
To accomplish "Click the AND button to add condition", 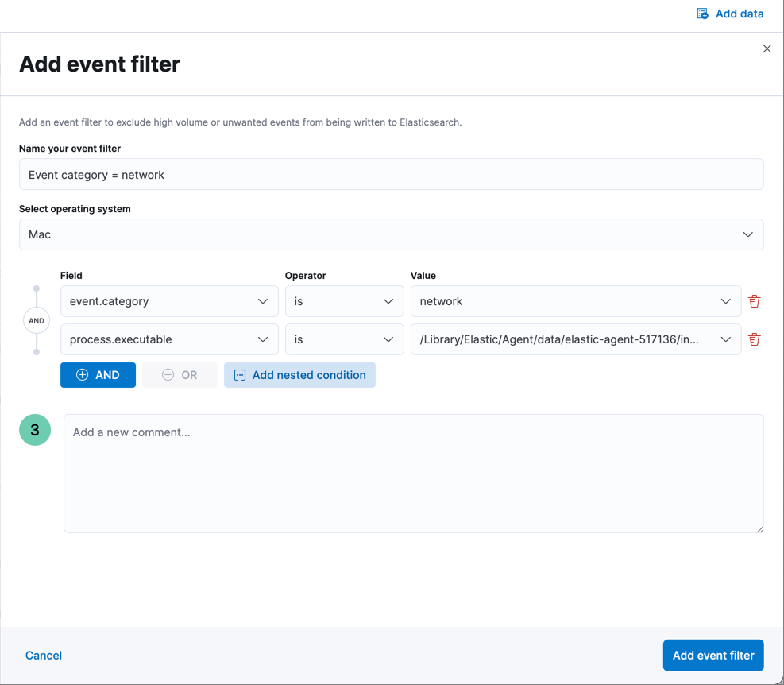I will click(x=98, y=374).
